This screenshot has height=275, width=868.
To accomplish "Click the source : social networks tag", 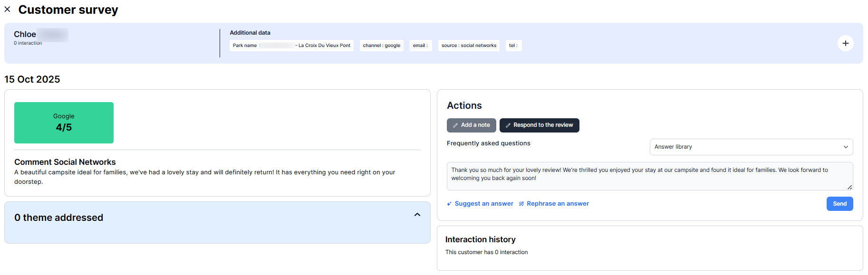I will tap(468, 46).
